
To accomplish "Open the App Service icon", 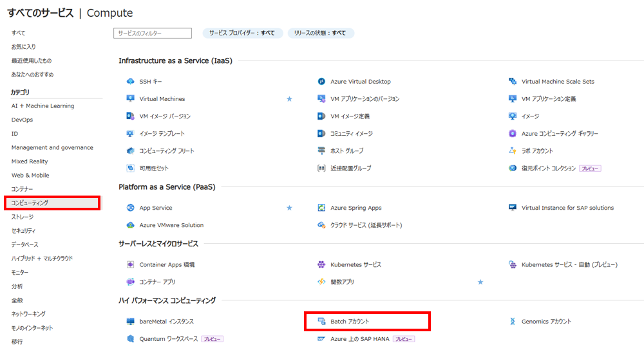I will (130, 208).
